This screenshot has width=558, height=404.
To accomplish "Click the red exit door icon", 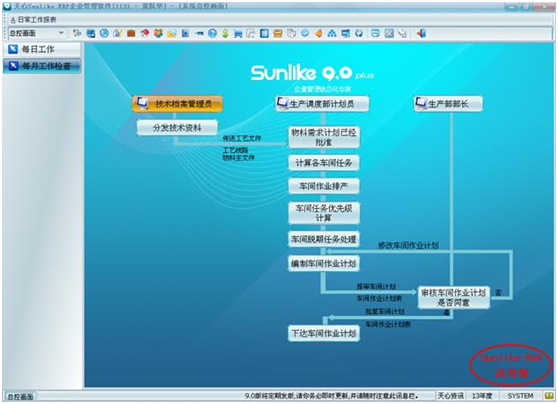I will [422, 33].
